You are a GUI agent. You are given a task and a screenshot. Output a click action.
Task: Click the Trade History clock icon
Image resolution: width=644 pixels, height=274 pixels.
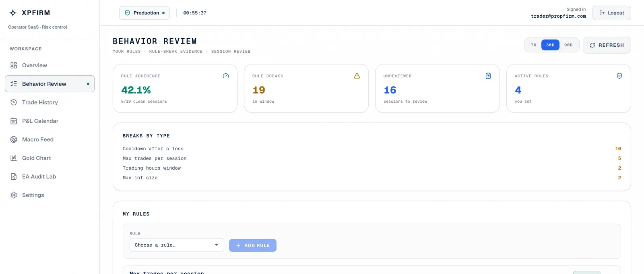coord(14,102)
